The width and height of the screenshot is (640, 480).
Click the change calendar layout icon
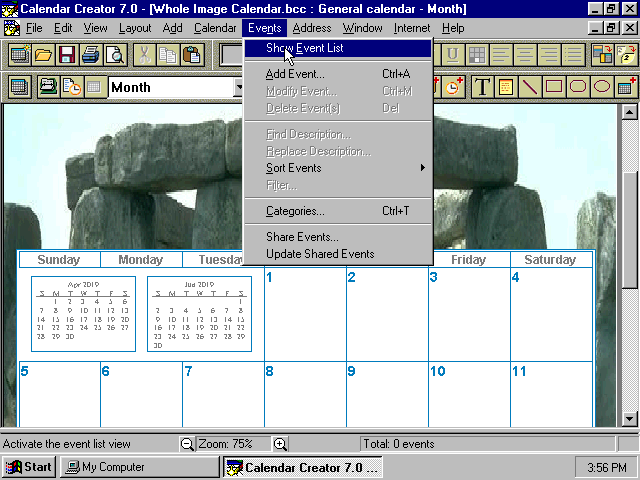[x=602, y=54]
